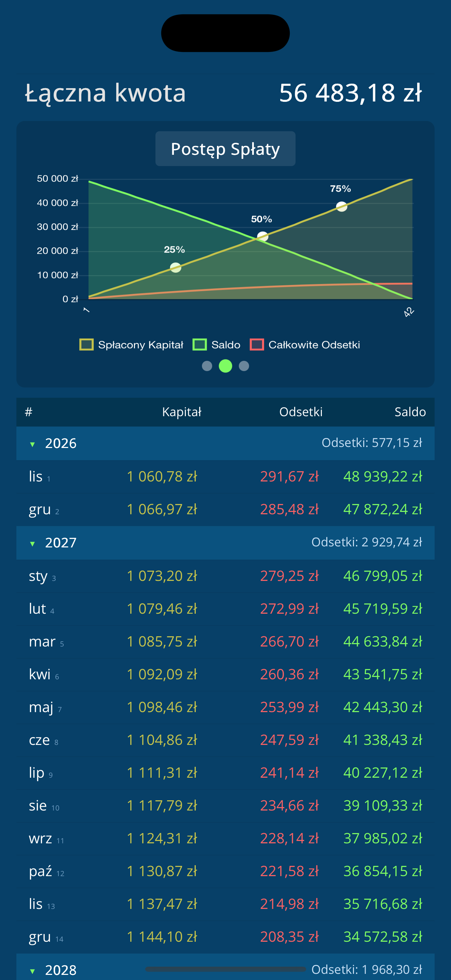
Task: Select interest value 285,48 zł
Action: point(289,509)
